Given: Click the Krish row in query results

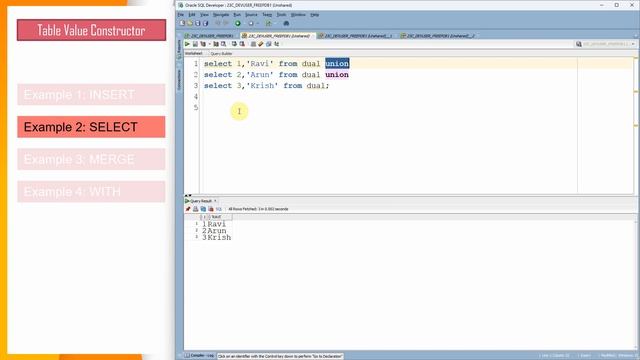Looking at the screenshot, I should [216, 238].
